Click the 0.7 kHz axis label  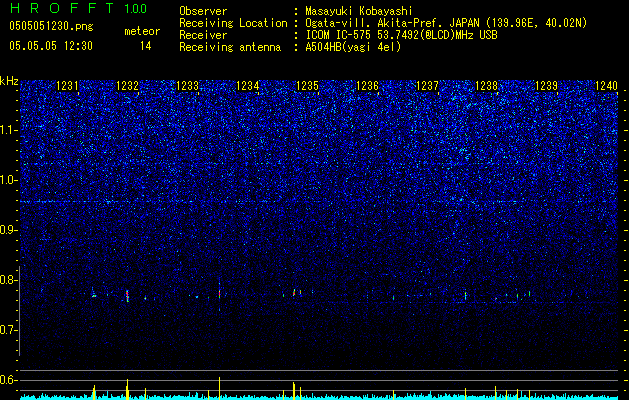click(x=8, y=330)
